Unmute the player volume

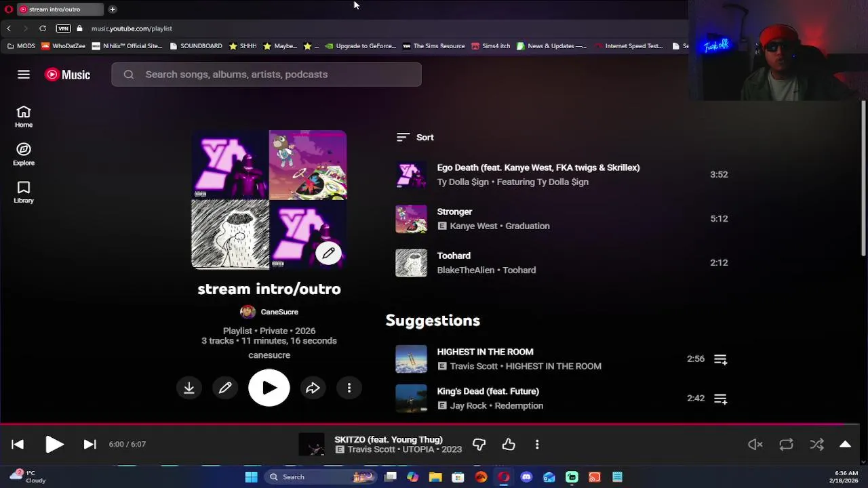pyautogui.click(x=755, y=445)
